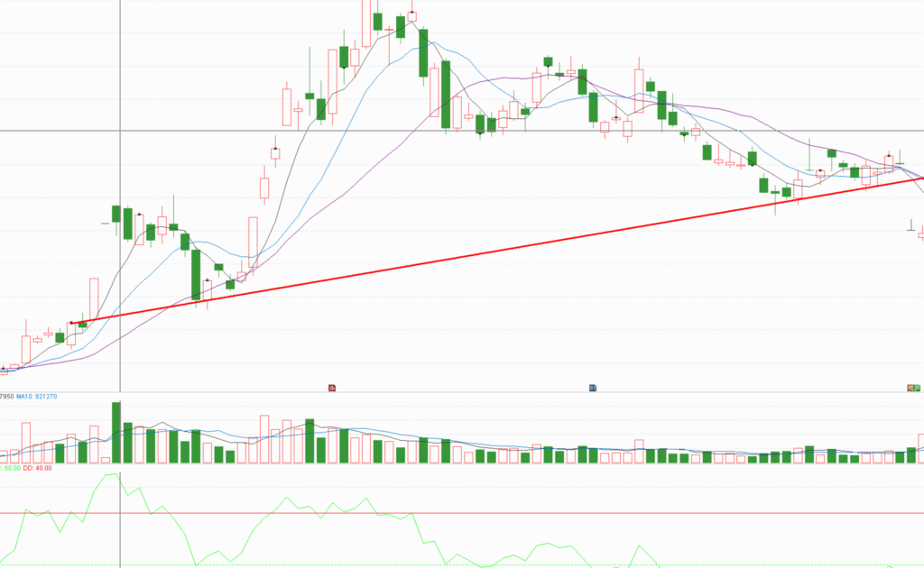
Task: Click the highest peak of the green oscillator line
Action: pyautogui.click(x=108, y=473)
